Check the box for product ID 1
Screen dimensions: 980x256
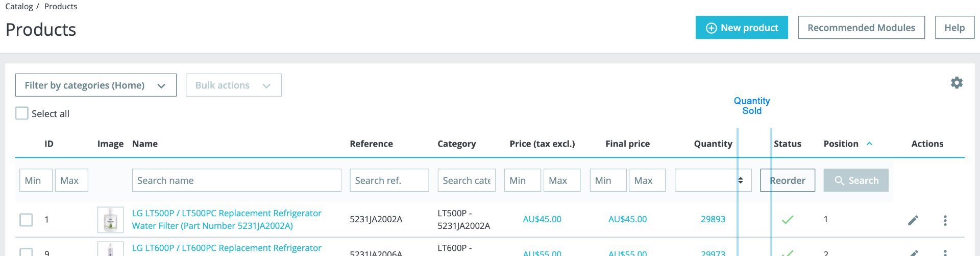click(26, 220)
